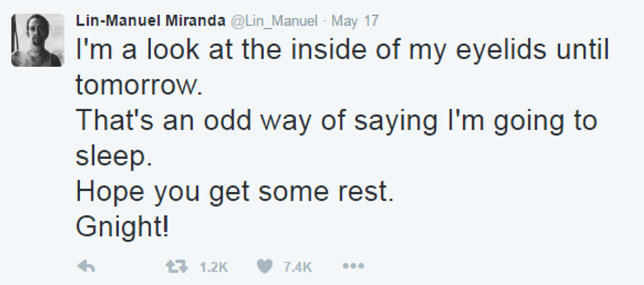Open the @Lin_Manuel handle link
Image resolution: width=644 pixels, height=285 pixels.
tap(275, 20)
